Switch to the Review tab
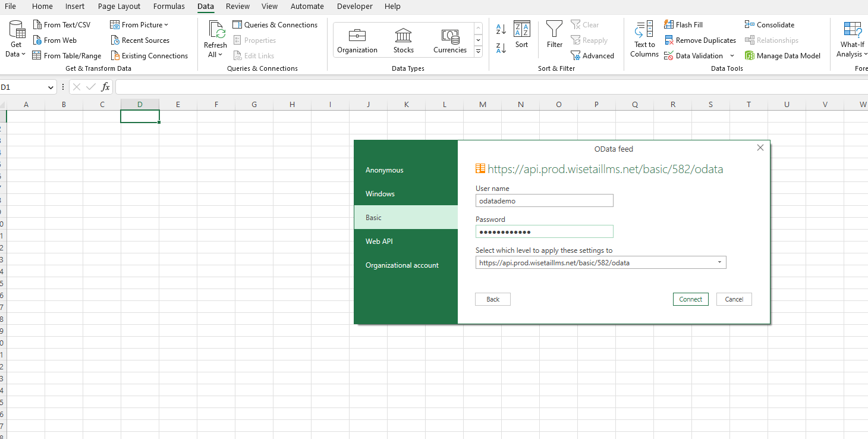868x439 pixels. [x=238, y=7]
